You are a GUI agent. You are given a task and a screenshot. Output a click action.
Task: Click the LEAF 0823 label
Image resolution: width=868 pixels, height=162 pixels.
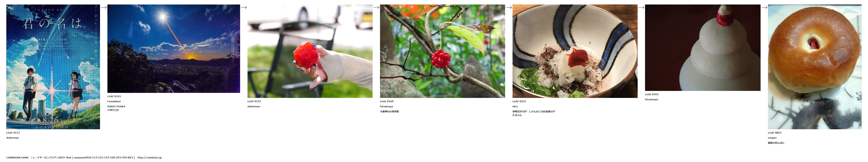pos(775,133)
